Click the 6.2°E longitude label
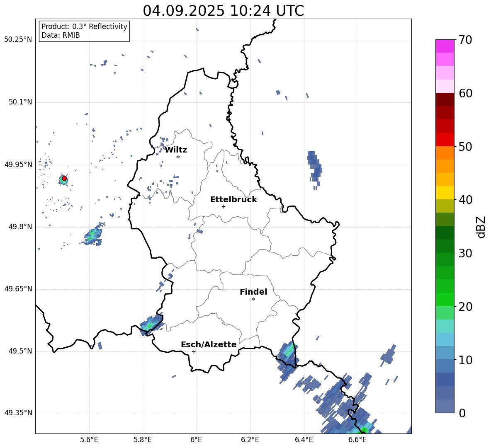This screenshot has height=448, width=491. (250, 440)
